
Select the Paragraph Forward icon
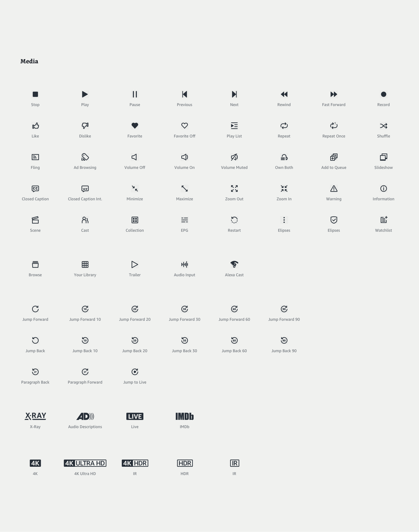point(85,372)
